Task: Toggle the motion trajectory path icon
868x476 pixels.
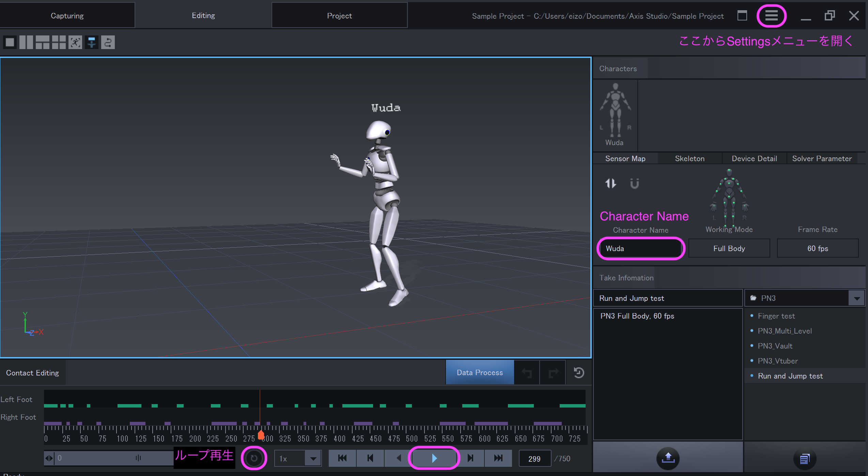Action: pos(108,42)
